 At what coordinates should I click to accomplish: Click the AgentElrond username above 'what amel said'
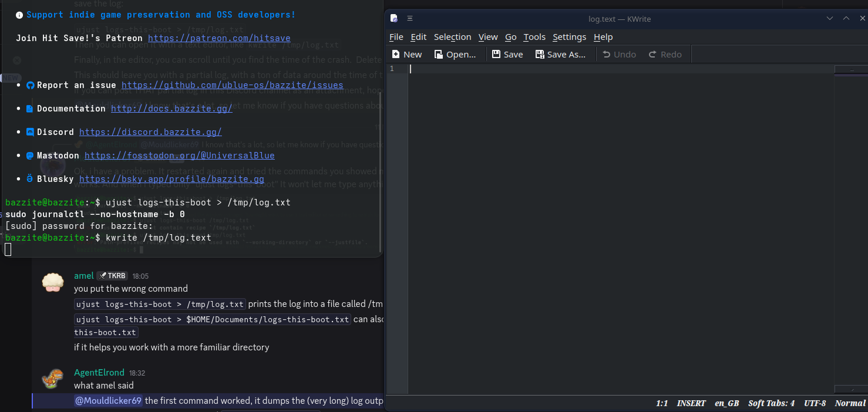(99, 373)
